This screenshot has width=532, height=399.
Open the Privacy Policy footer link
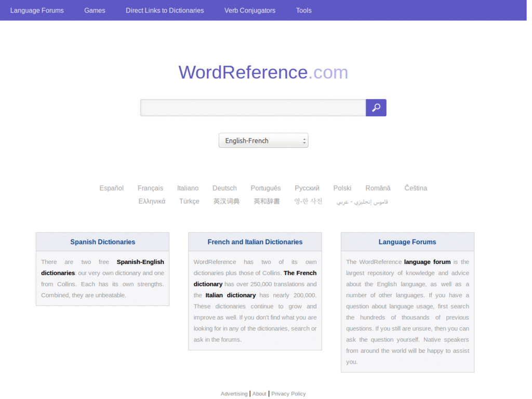(x=288, y=394)
